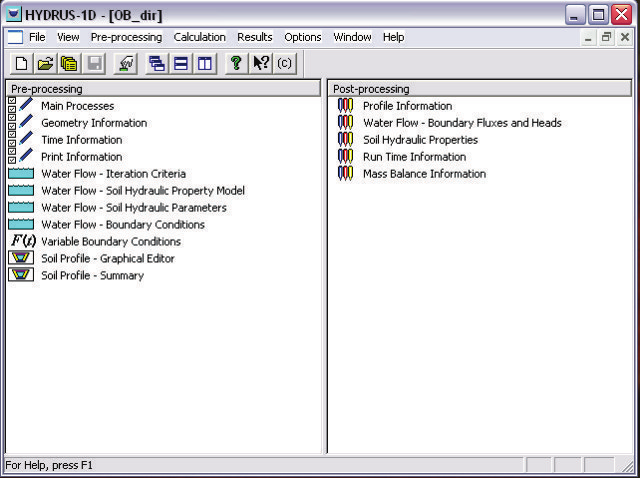Maximize the HYDRUS-1D application window
The height and width of the screenshot is (478, 640).
coord(598,15)
